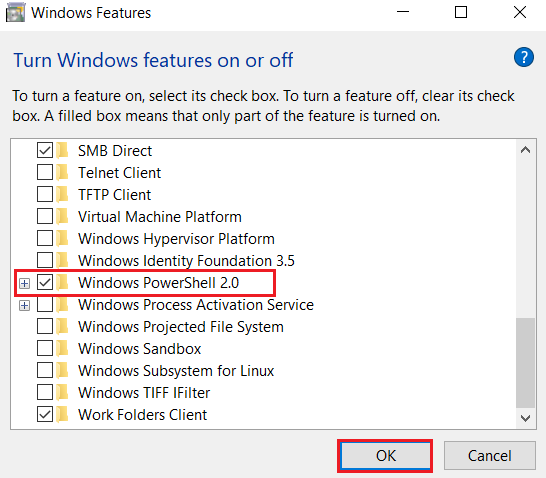546x478 pixels.
Task: Click the Work Folders Client folder icon
Action: click(62, 414)
